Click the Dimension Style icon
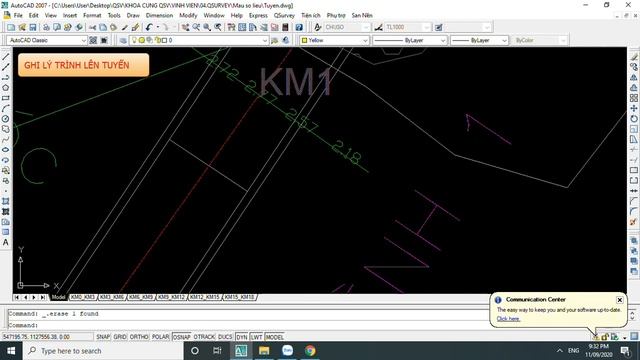Image resolution: width=640 pixels, height=360 pixels. click(x=378, y=27)
